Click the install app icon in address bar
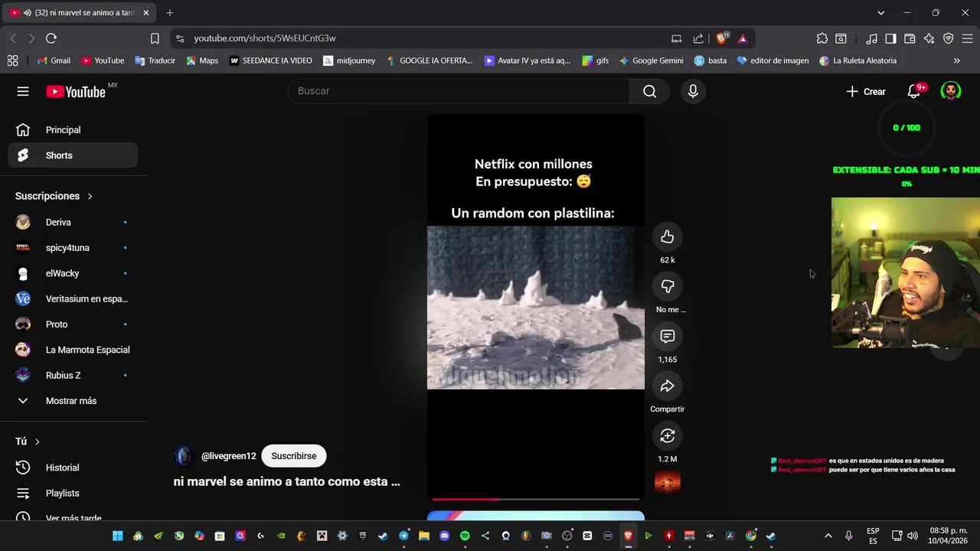 click(x=677, y=38)
